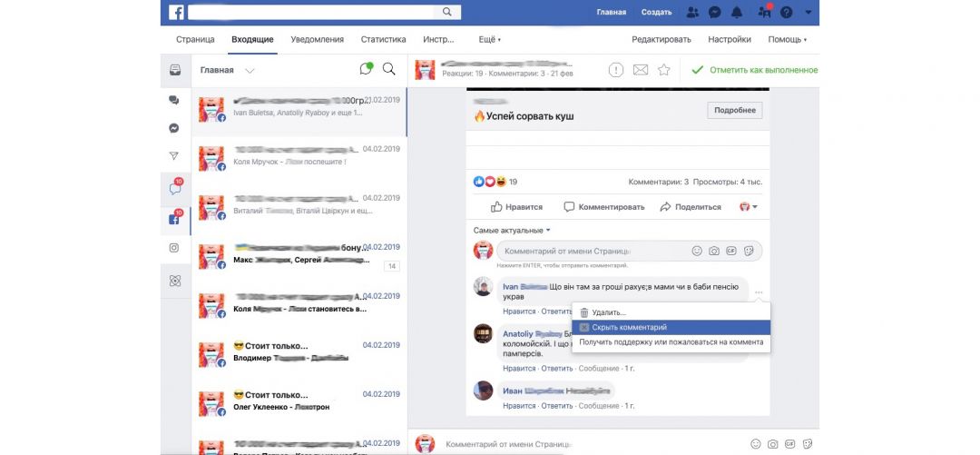Open the Уведомления tab
Screen dimensions: 980x455
coord(317,39)
